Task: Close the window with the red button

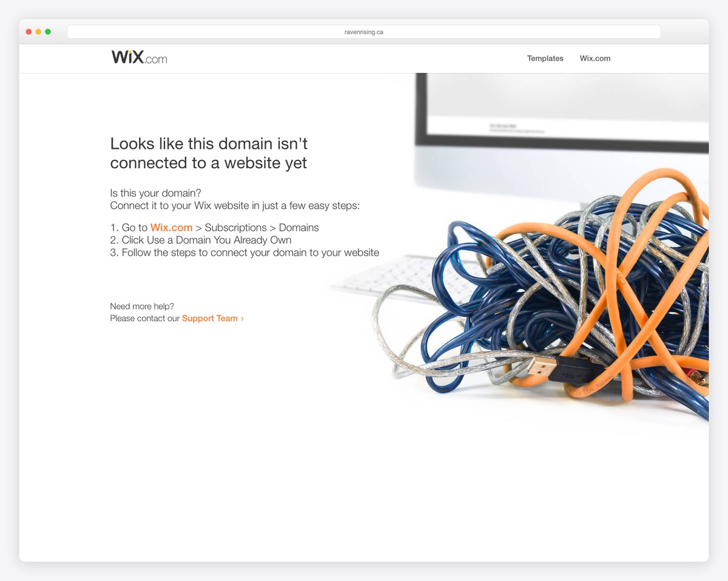Action: point(29,32)
